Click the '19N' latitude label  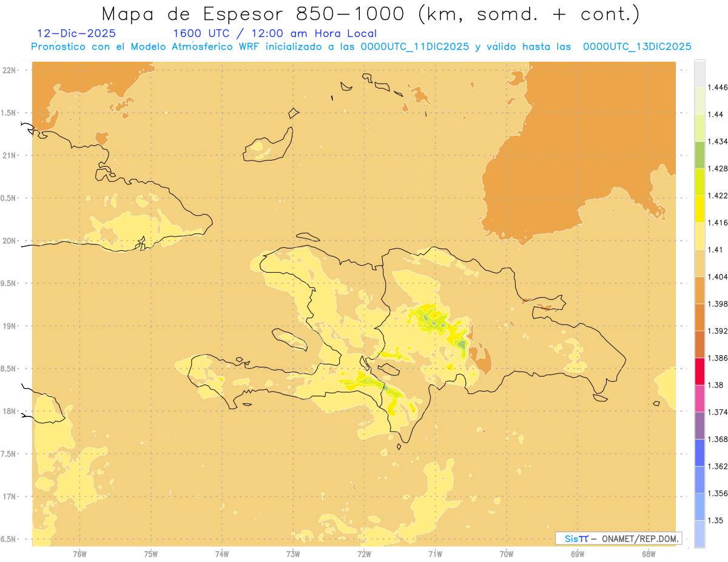(10, 326)
